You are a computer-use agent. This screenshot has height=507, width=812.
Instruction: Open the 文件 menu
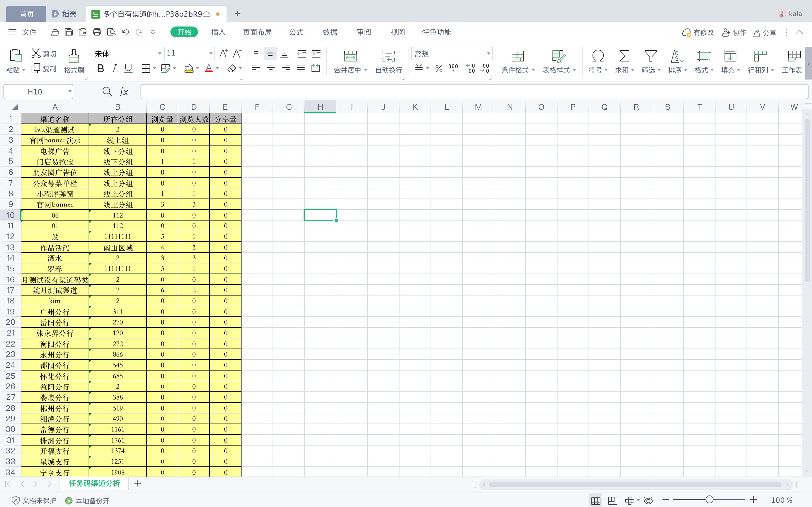tap(29, 32)
